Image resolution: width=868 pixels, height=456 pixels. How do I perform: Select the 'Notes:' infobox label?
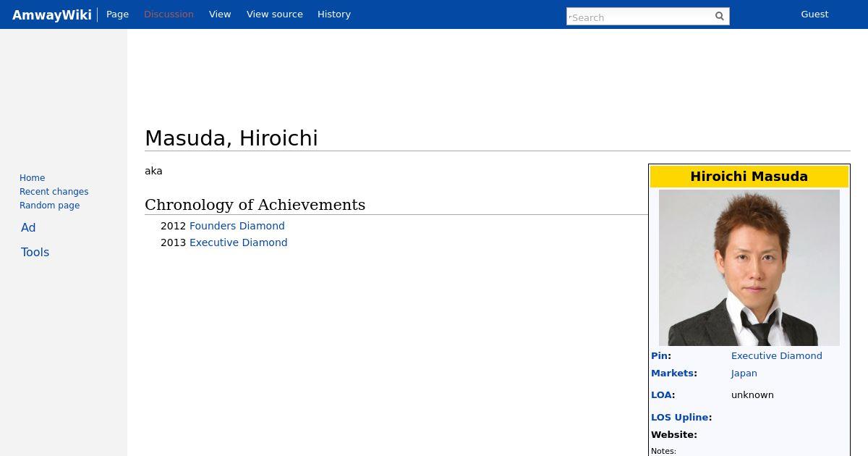tap(663, 451)
